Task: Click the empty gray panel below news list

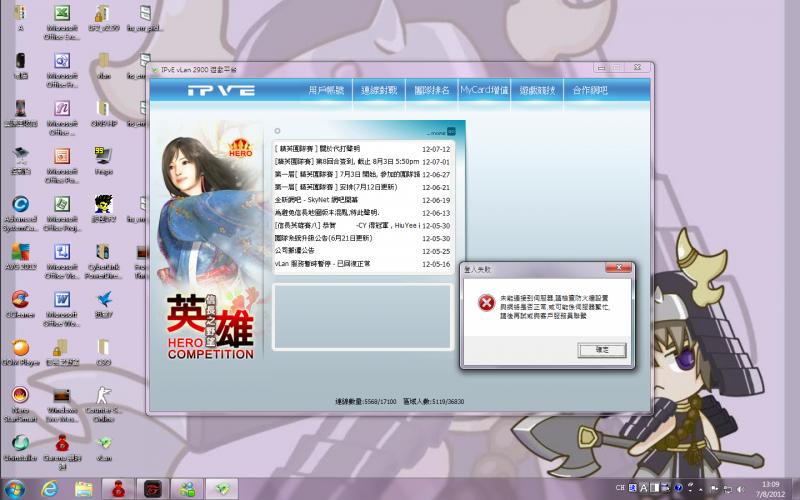Action: click(363, 317)
